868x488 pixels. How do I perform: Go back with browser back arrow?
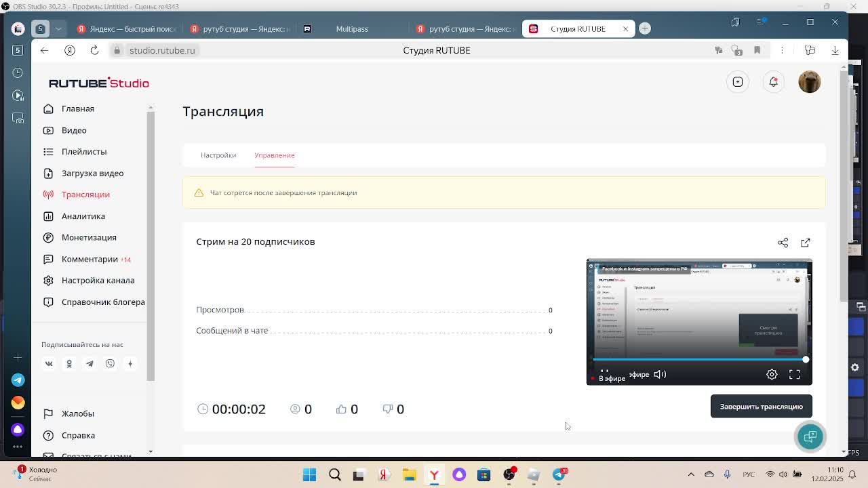pos(44,50)
